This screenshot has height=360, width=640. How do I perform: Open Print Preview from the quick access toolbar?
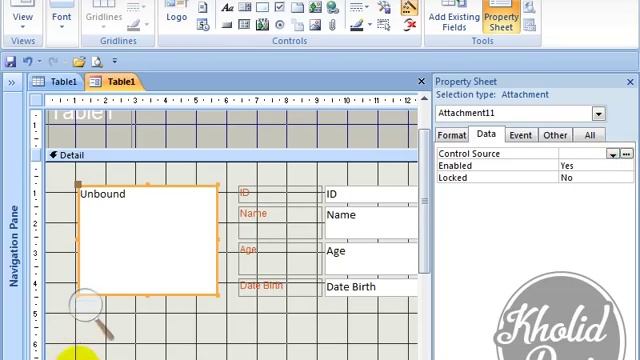click(x=97, y=62)
